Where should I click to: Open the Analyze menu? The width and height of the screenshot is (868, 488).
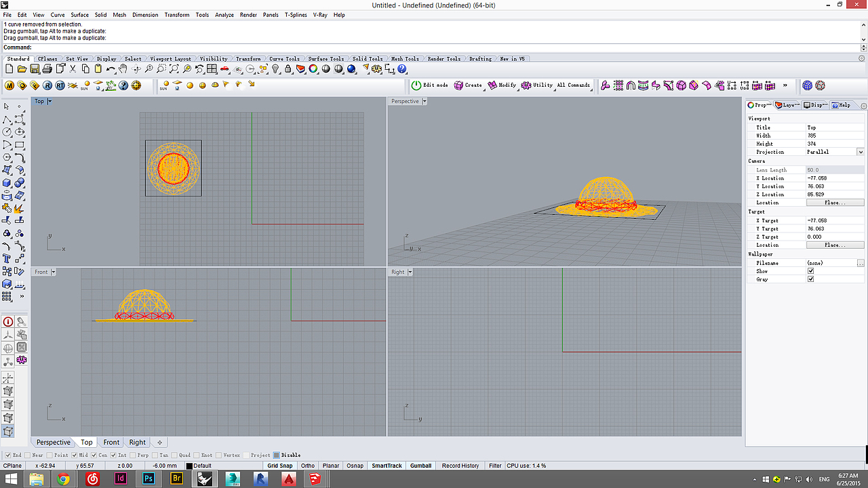pyautogui.click(x=224, y=15)
